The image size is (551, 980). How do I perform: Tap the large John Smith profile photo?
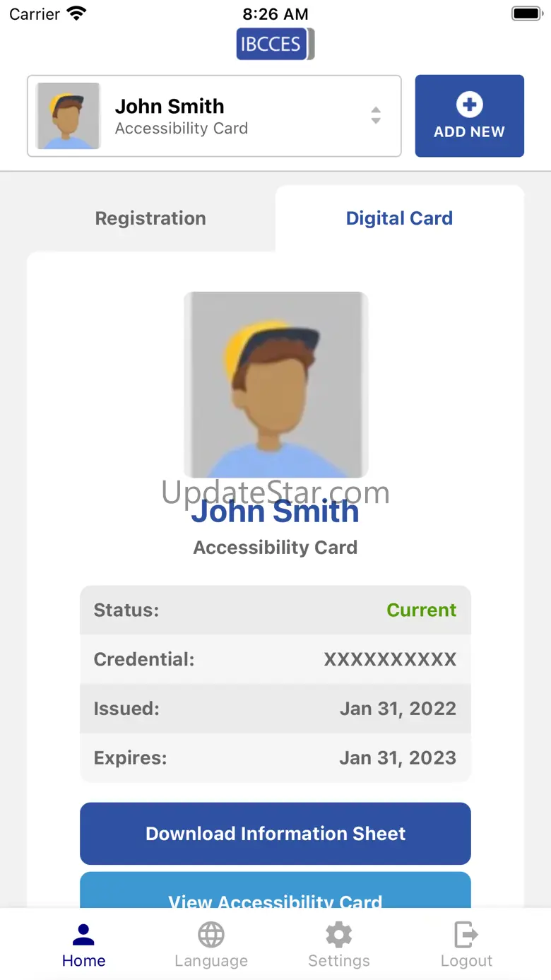pyautogui.click(x=275, y=384)
